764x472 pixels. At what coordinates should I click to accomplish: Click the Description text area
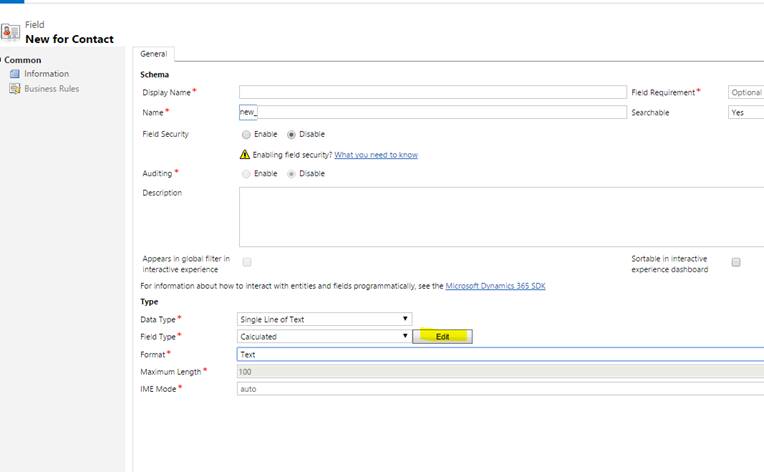[x=501, y=217]
